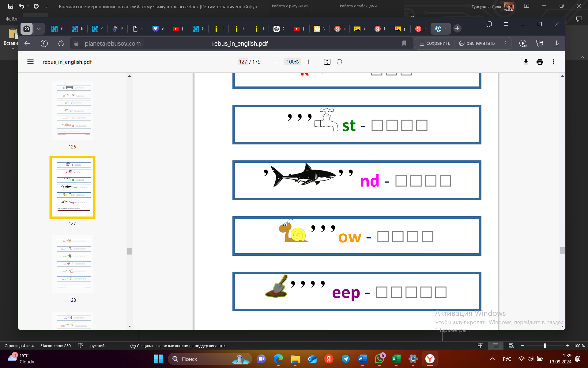
Task: Print the PDF via printer icon
Action: click(540, 62)
